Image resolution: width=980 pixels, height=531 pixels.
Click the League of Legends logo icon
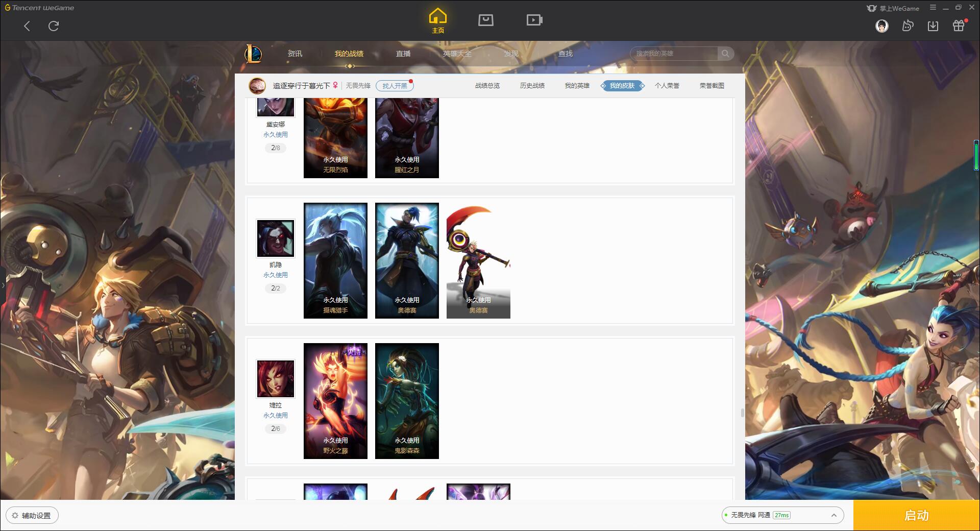pyautogui.click(x=253, y=54)
